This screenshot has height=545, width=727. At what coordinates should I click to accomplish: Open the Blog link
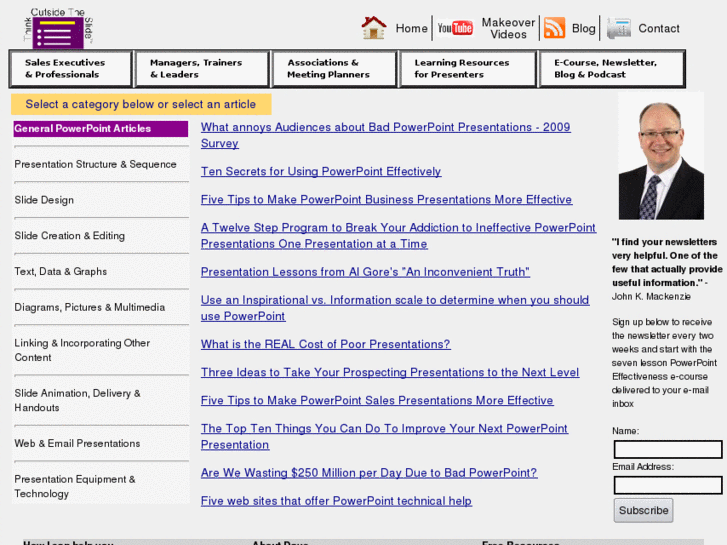(583, 28)
